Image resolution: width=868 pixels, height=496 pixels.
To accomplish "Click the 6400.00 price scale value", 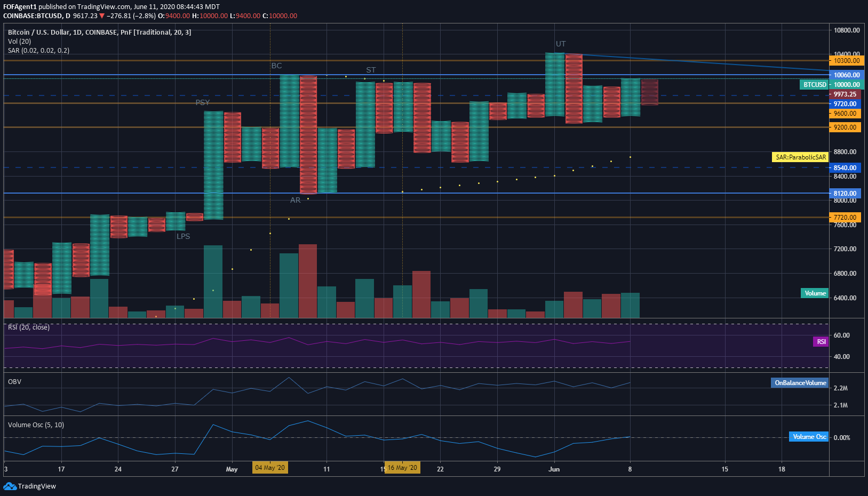I will click(846, 298).
